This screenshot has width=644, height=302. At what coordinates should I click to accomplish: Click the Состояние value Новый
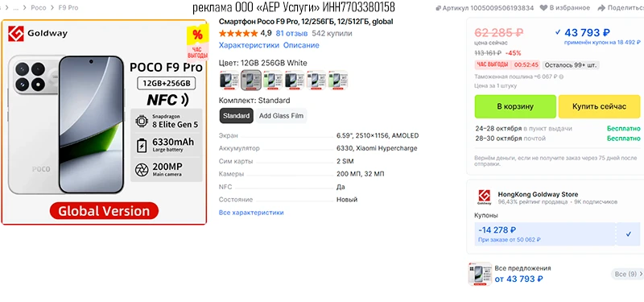point(347,200)
